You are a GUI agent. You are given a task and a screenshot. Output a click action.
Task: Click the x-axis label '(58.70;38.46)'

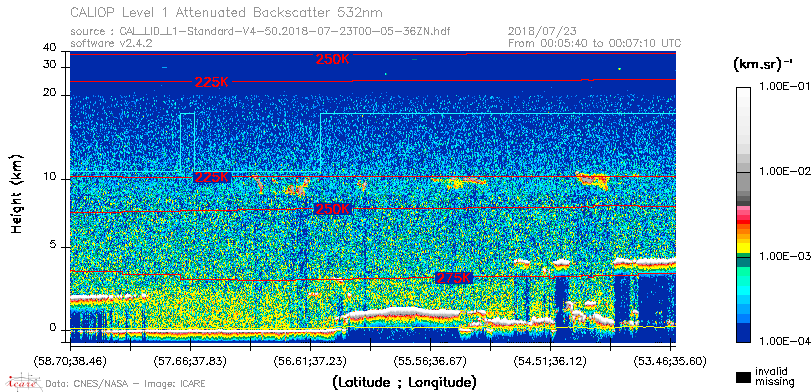(71, 361)
